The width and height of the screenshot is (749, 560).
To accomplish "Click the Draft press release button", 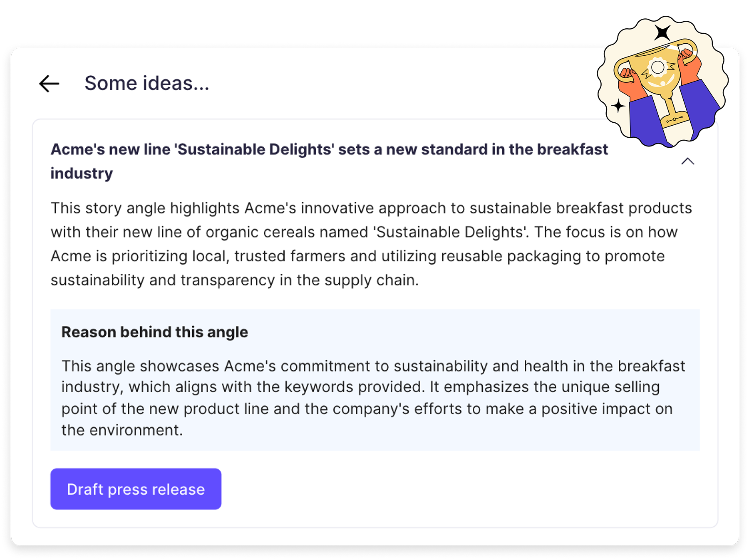I will 136,489.
